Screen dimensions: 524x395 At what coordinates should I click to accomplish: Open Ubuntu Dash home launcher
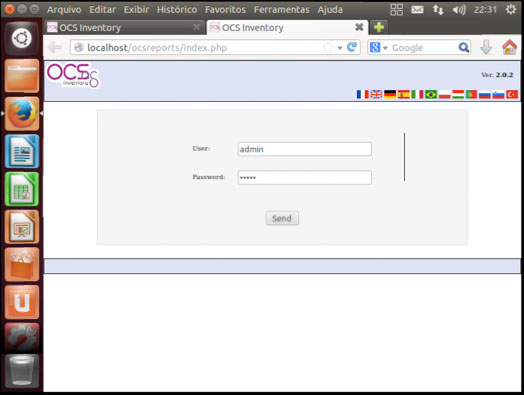[x=22, y=38]
